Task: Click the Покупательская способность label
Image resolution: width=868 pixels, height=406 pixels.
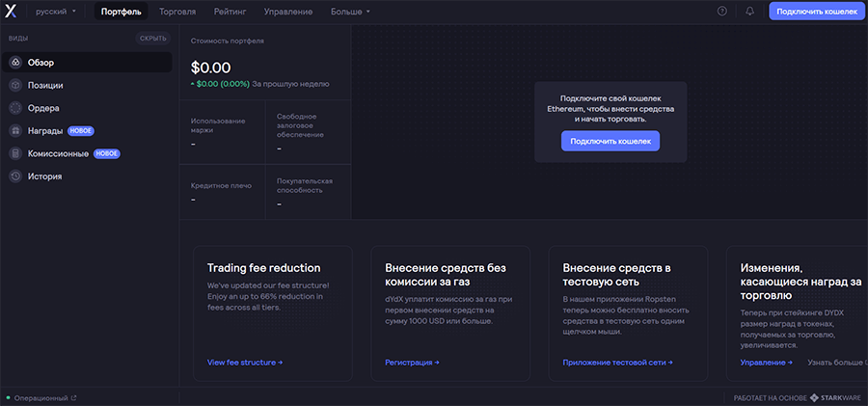Action: point(305,185)
